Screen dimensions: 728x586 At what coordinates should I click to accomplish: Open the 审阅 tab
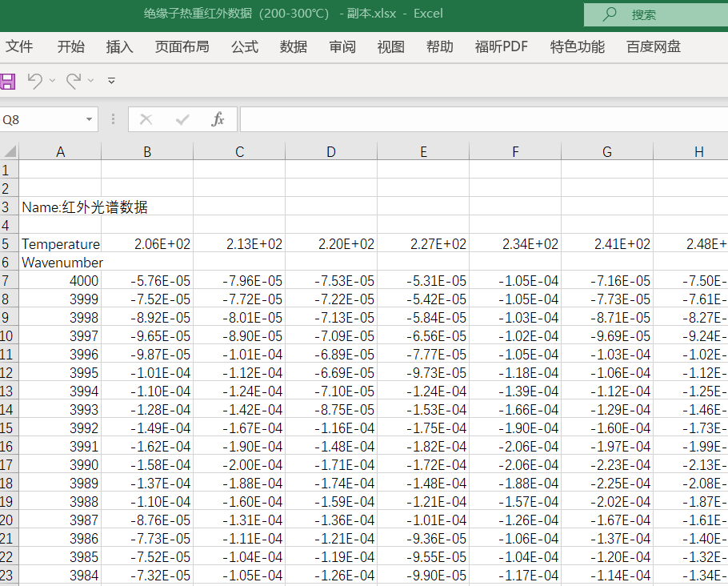pos(342,46)
